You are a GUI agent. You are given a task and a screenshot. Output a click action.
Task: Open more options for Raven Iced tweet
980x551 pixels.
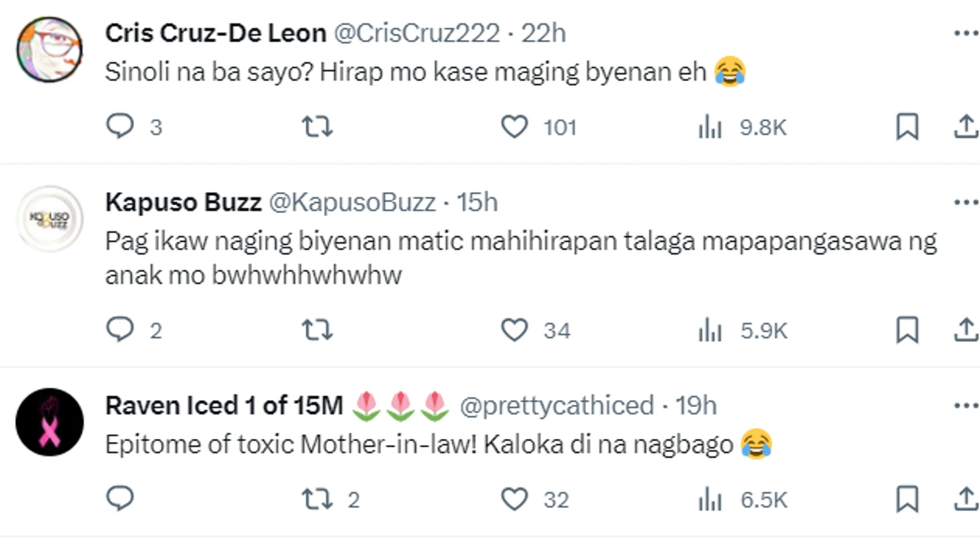pyautogui.click(x=966, y=406)
